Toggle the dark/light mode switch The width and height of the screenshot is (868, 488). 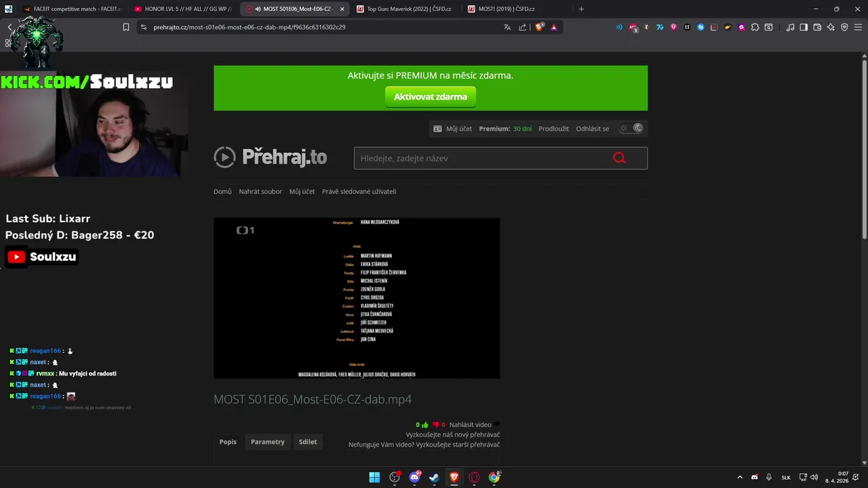(x=631, y=128)
